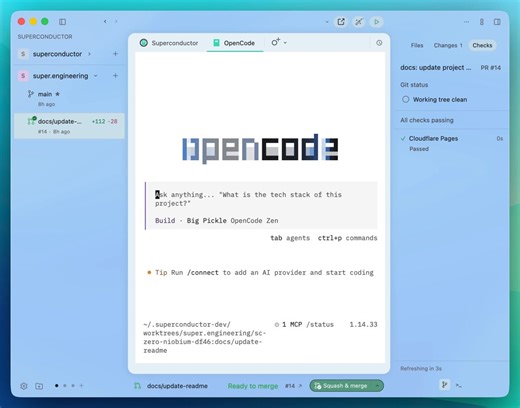Add a workspace to superconductor with the plus
The image size is (520, 408).
click(115, 54)
